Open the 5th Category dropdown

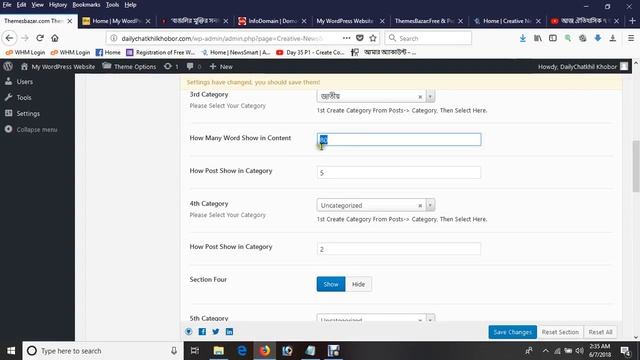pos(376,318)
